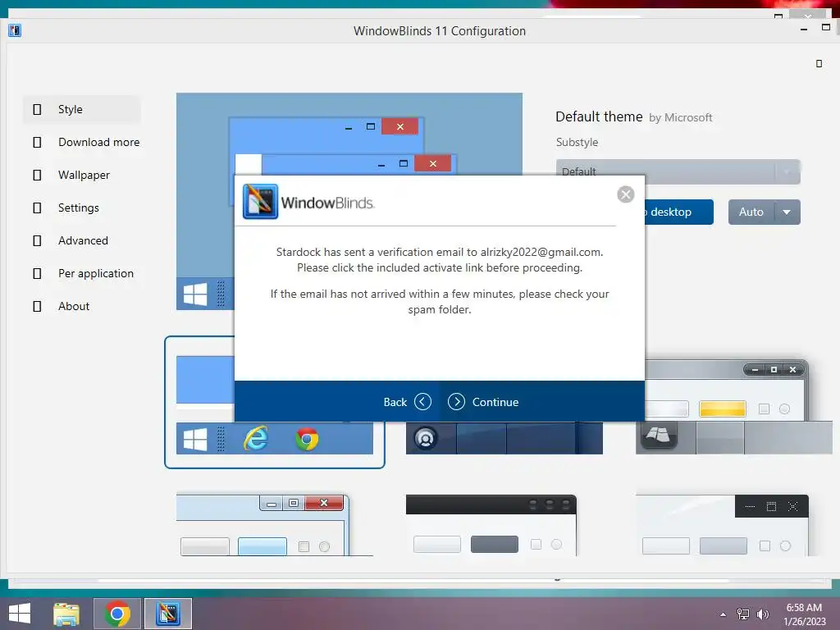Click the WindowBlinds title bar app icon
Screen dimensions: 840x630
click(15, 30)
